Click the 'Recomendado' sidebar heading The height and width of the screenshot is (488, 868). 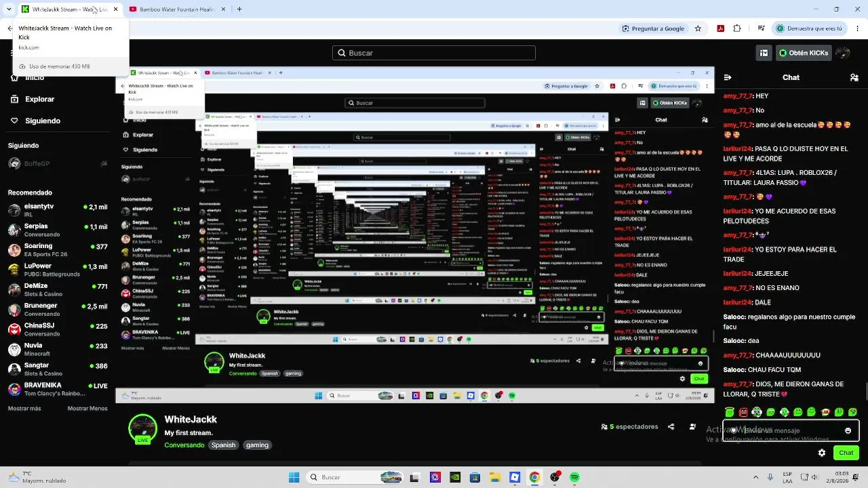(x=30, y=192)
